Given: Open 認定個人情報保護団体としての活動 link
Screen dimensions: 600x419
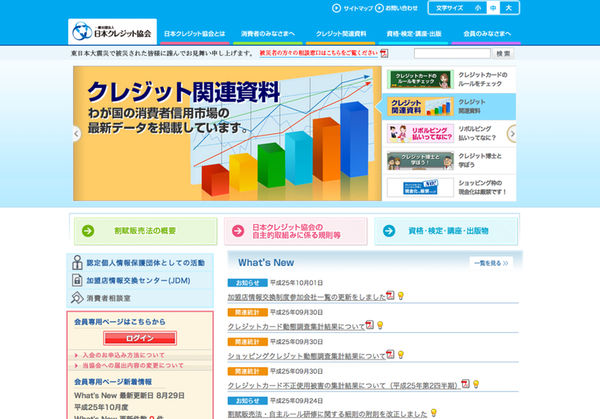Looking at the screenshot, I should 145,263.
